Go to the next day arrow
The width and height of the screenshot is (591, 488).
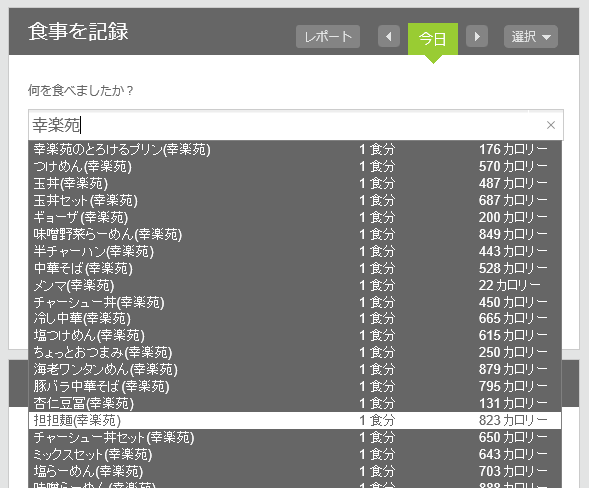[477, 37]
